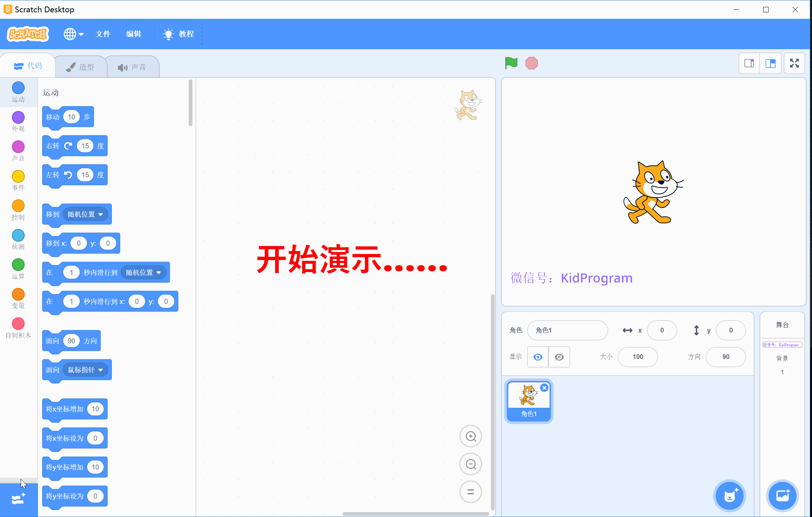The height and width of the screenshot is (517, 812).
Task: Click the workspace vertical scrollbar
Action: point(492,402)
